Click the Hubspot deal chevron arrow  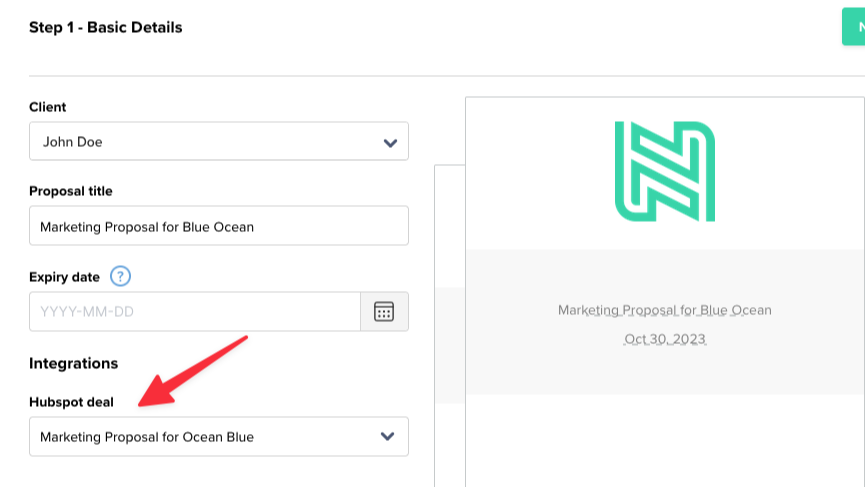coord(388,437)
